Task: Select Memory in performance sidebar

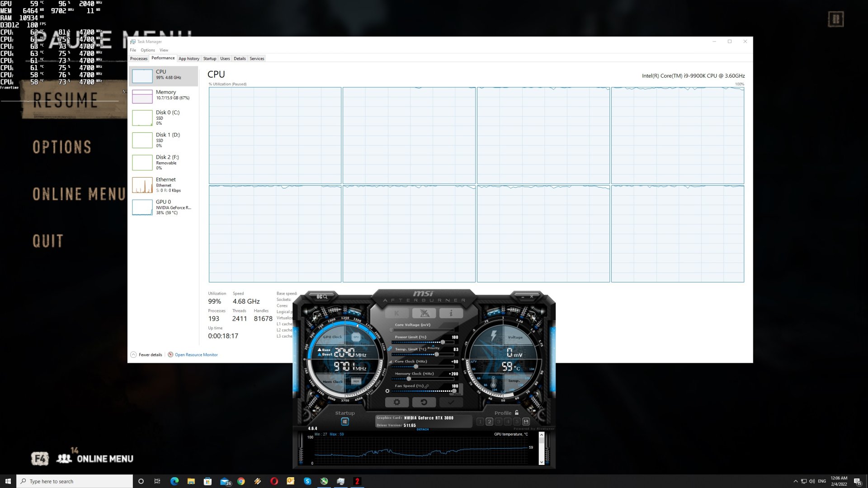Action: 164,95
